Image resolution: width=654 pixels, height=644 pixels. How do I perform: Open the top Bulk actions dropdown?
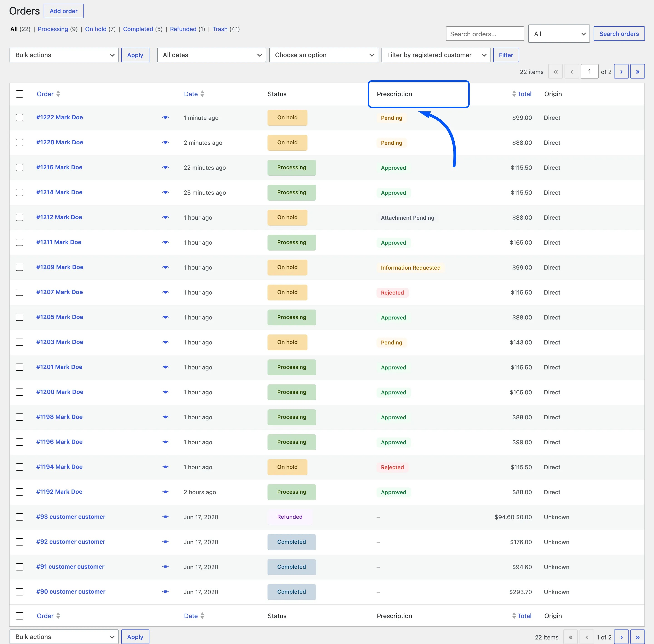(64, 55)
